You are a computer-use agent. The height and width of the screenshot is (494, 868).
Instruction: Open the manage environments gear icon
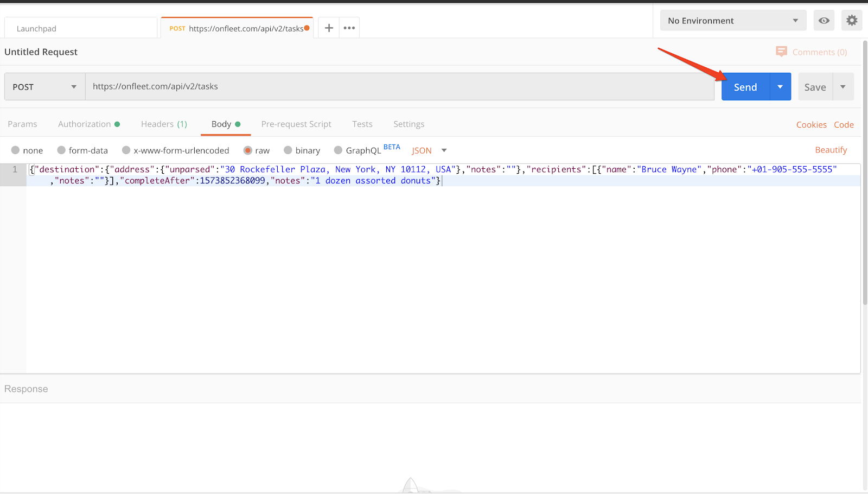click(852, 21)
